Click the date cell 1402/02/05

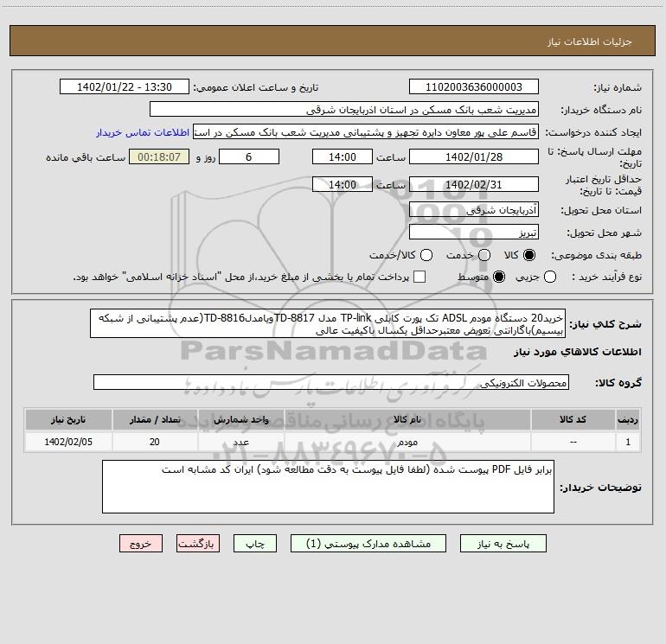pos(68,442)
